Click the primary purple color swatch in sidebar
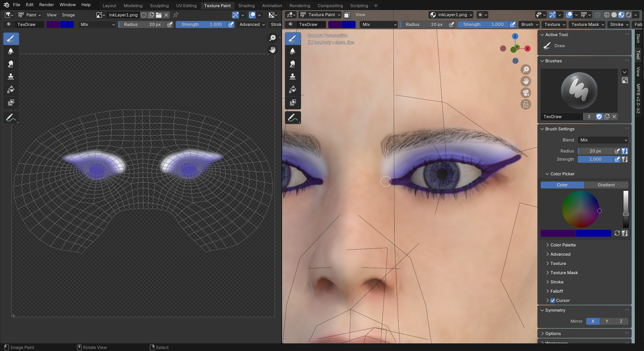This screenshot has height=351, width=644. pos(558,233)
